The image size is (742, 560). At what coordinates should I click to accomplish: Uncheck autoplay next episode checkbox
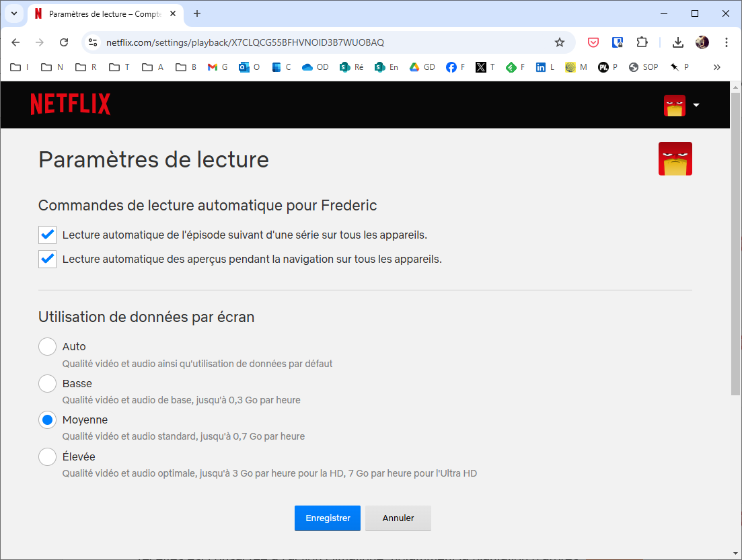coord(47,235)
